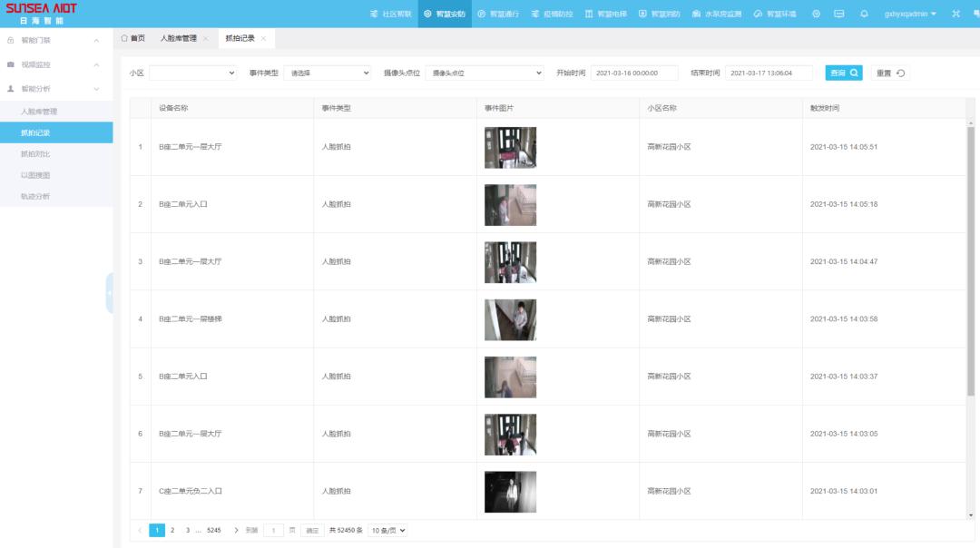Open the 摄像头点位 dropdown
980x548 pixels.
pyautogui.click(x=485, y=73)
